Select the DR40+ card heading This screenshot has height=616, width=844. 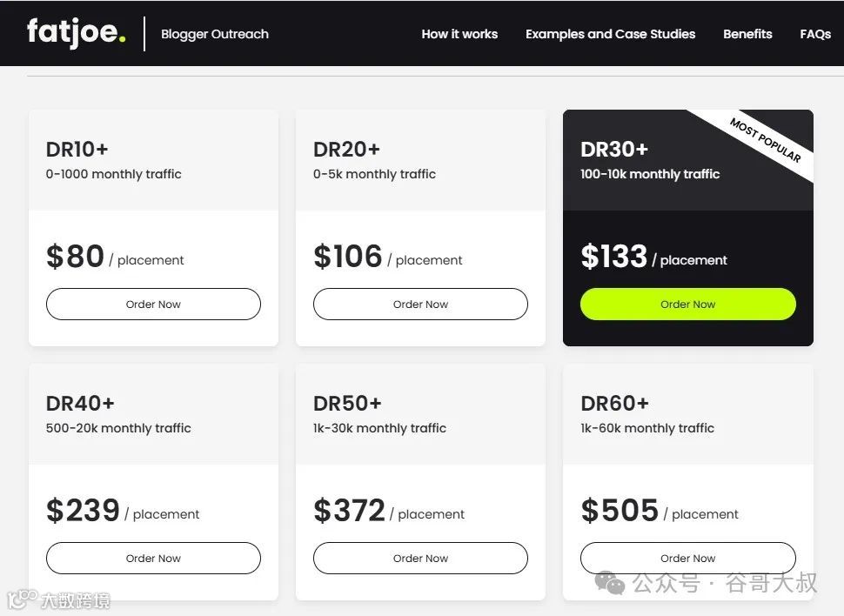pyautogui.click(x=80, y=404)
